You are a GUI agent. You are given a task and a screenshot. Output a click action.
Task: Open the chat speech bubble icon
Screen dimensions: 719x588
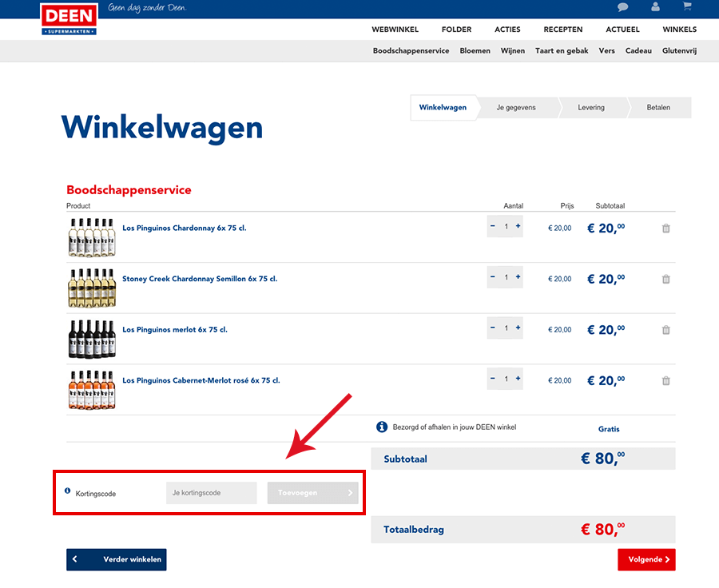click(x=622, y=7)
